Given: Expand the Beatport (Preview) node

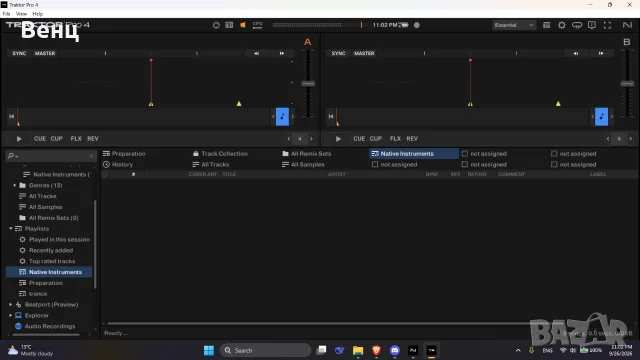Looking at the screenshot, I should (11, 304).
